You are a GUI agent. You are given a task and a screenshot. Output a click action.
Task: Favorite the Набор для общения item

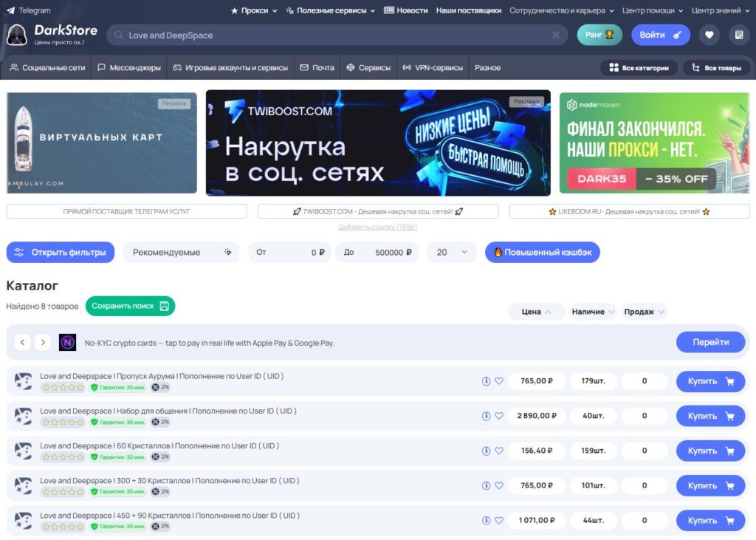point(499,415)
